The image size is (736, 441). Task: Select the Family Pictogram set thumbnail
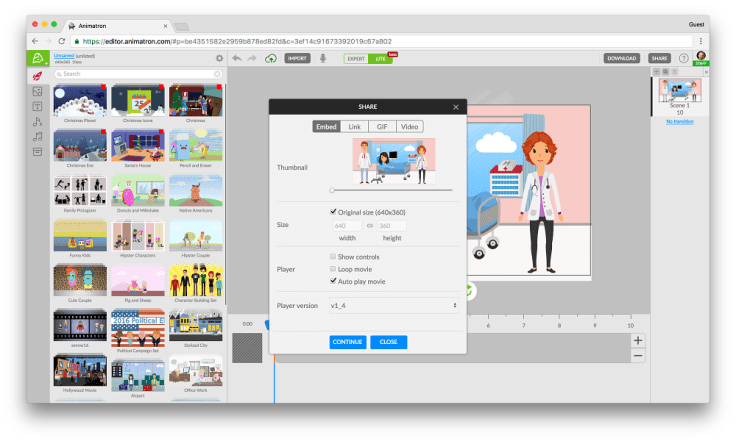pyautogui.click(x=80, y=190)
